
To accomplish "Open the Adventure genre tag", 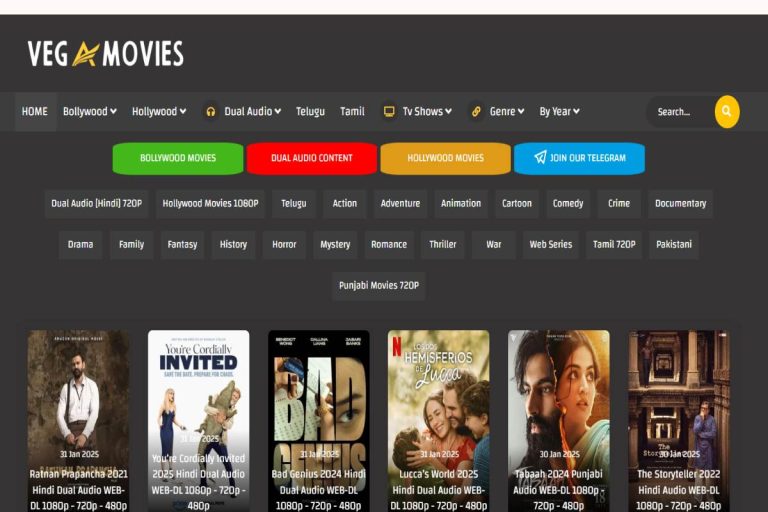I will tap(401, 203).
